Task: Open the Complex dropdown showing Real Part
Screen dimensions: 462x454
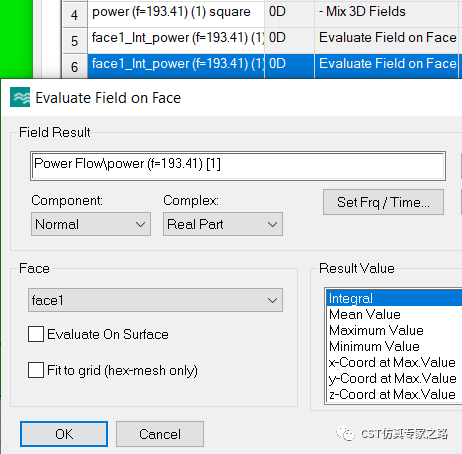Action: [x=223, y=224]
